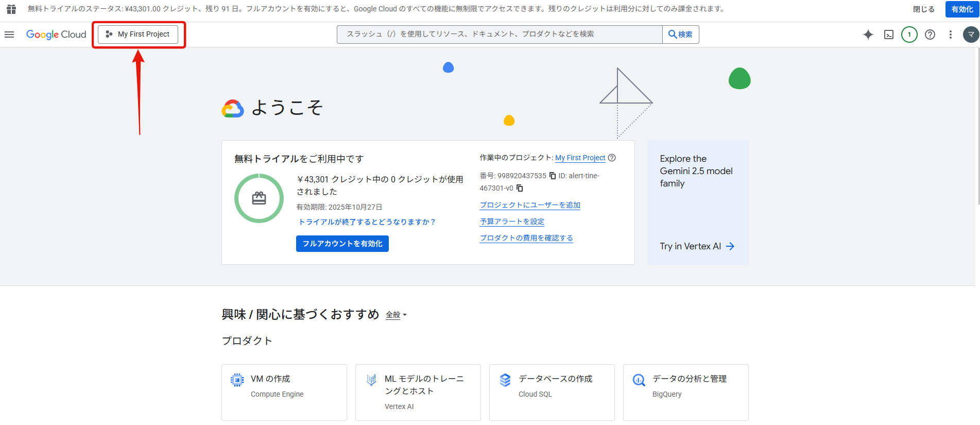The width and height of the screenshot is (980, 425).
Task: Click the Explore the Gemini 2.5 model family text
Action: (696, 171)
